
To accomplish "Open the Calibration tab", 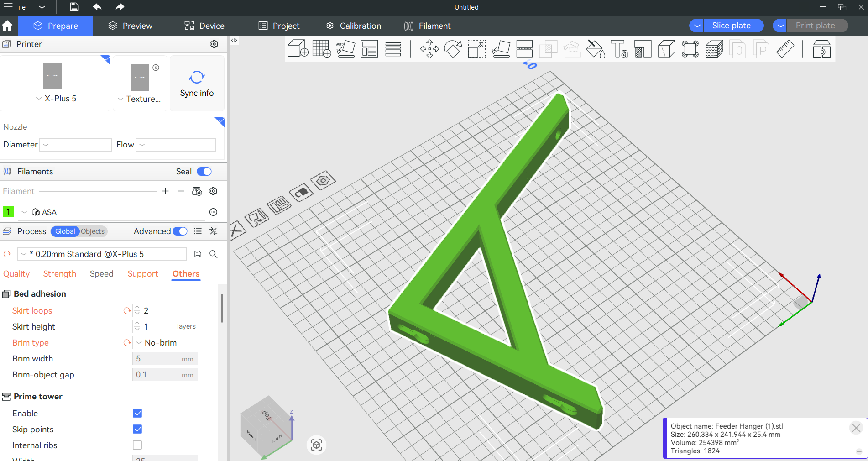I will pyautogui.click(x=354, y=26).
